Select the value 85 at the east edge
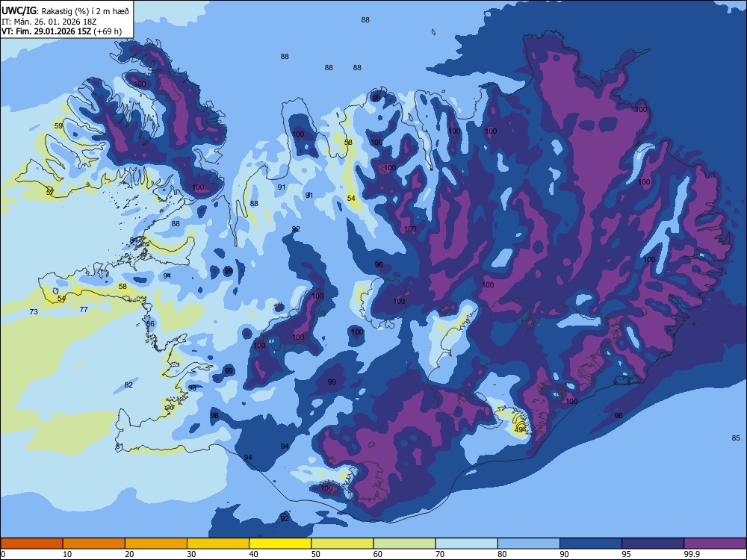747x560 pixels. coord(736,438)
